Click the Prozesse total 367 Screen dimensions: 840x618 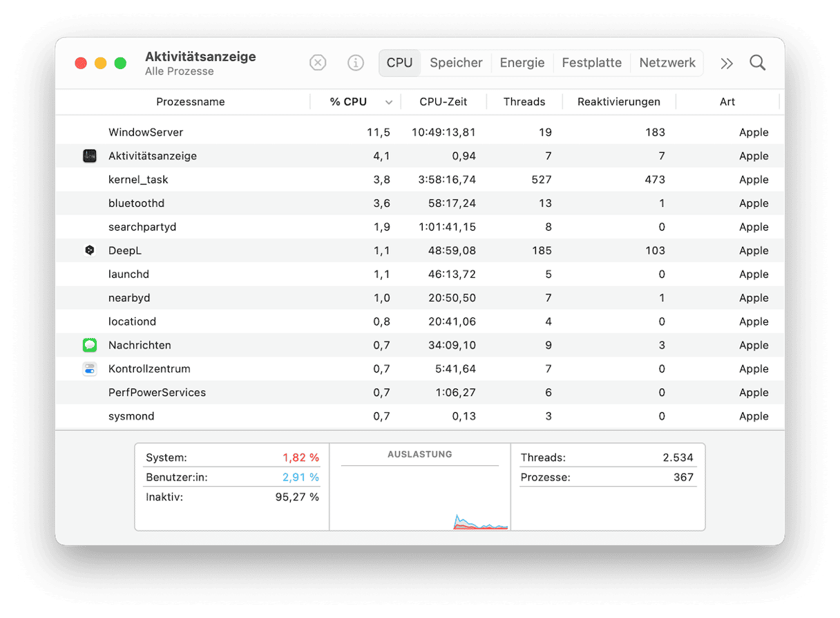[683, 477]
